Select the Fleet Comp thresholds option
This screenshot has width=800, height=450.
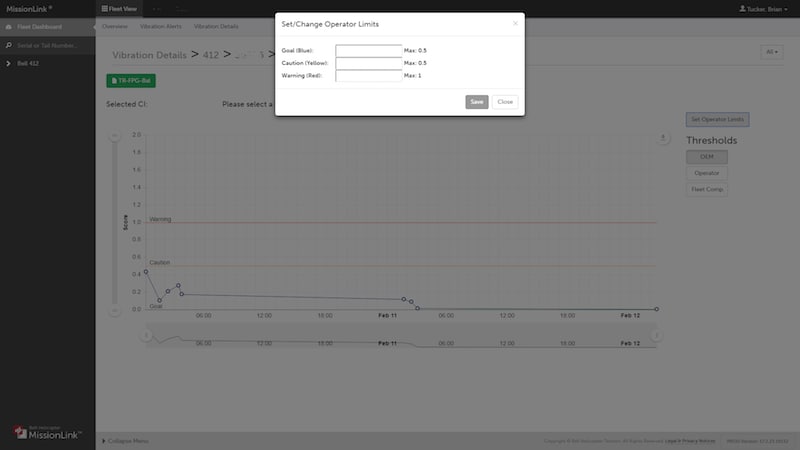706,189
